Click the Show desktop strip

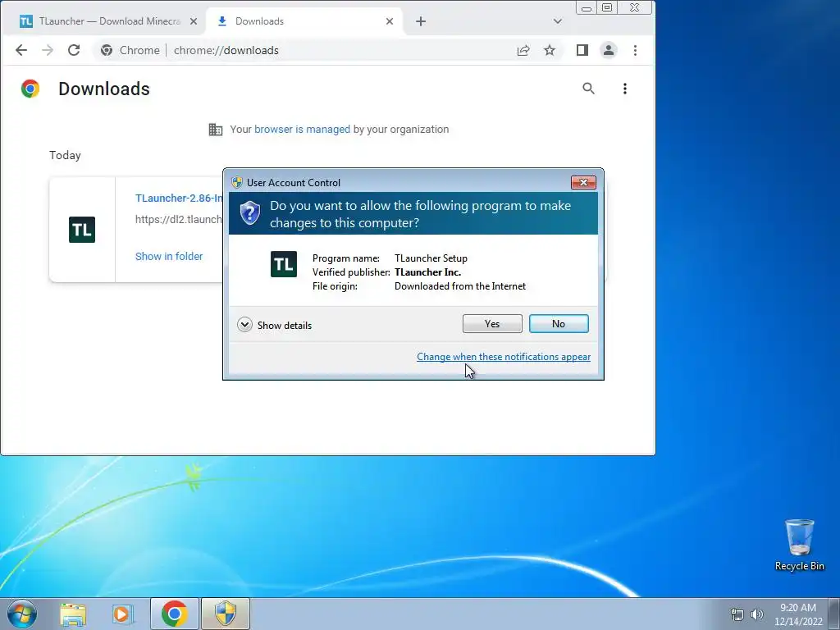(834, 614)
